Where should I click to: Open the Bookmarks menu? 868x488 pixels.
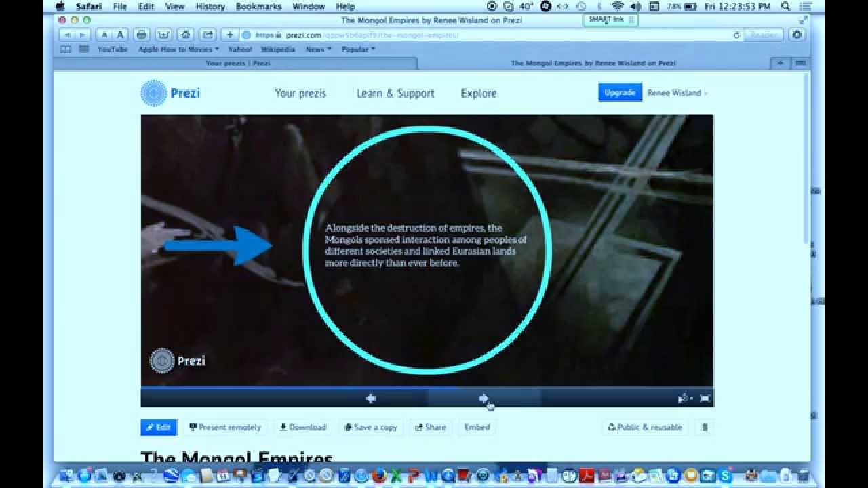pos(258,6)
